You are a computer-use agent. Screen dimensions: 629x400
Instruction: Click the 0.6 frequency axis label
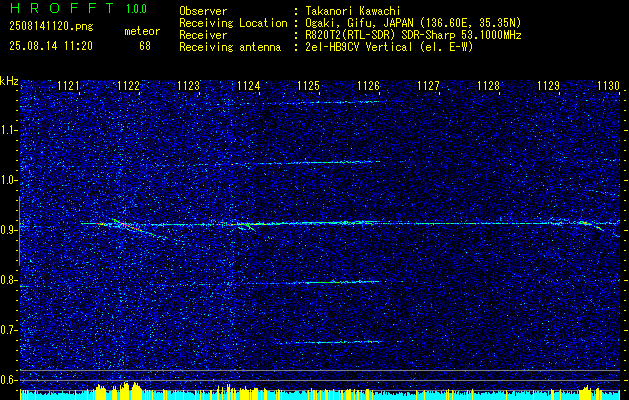click(x=7, y=380)
